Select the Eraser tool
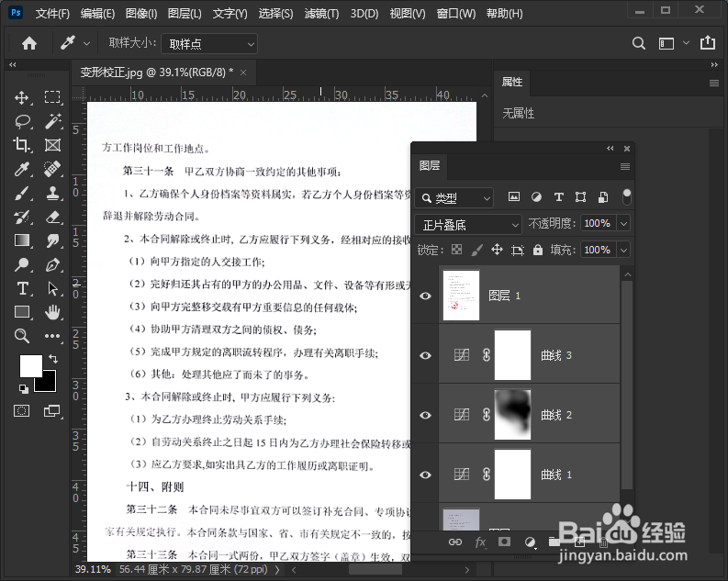 [53, 217]
